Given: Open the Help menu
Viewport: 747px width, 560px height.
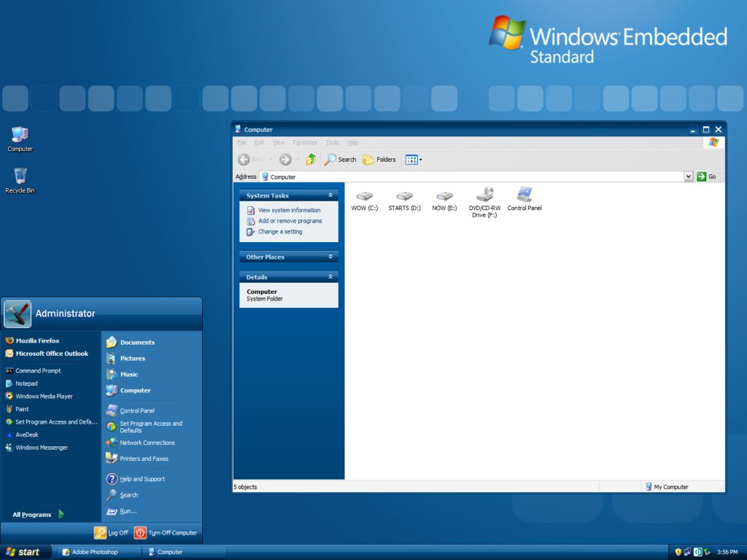Looking at the screenshot, I should (x=353, y=142).
